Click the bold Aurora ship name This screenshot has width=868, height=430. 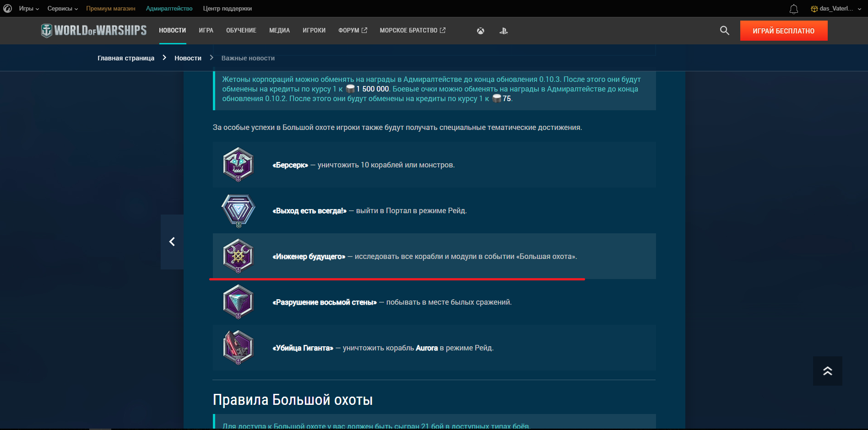tap(427, 348)
